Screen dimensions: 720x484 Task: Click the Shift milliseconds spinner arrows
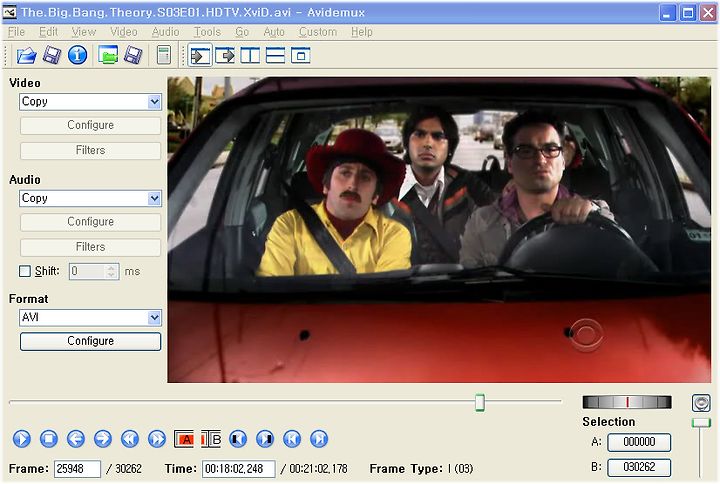click(111, 271)
